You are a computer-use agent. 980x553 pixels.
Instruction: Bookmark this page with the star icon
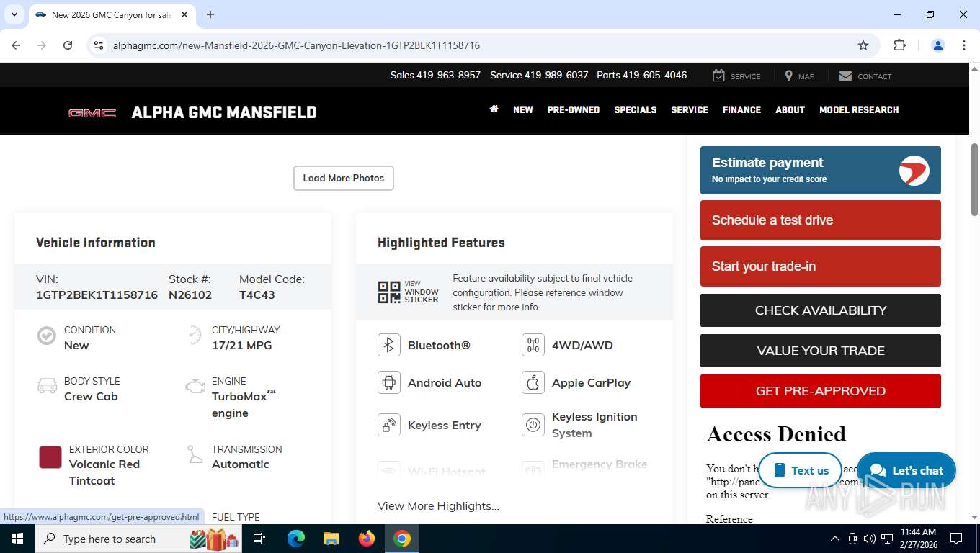(x=863, y=45)
